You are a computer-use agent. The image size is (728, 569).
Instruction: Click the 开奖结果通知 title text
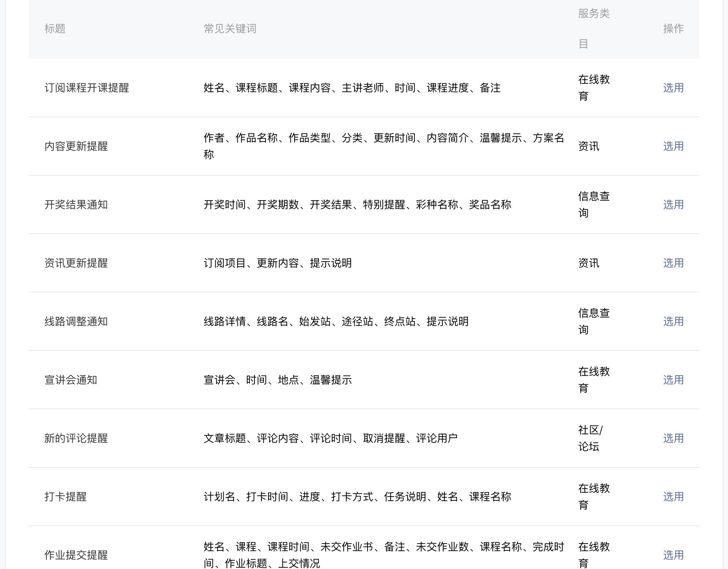click(76, 204)
